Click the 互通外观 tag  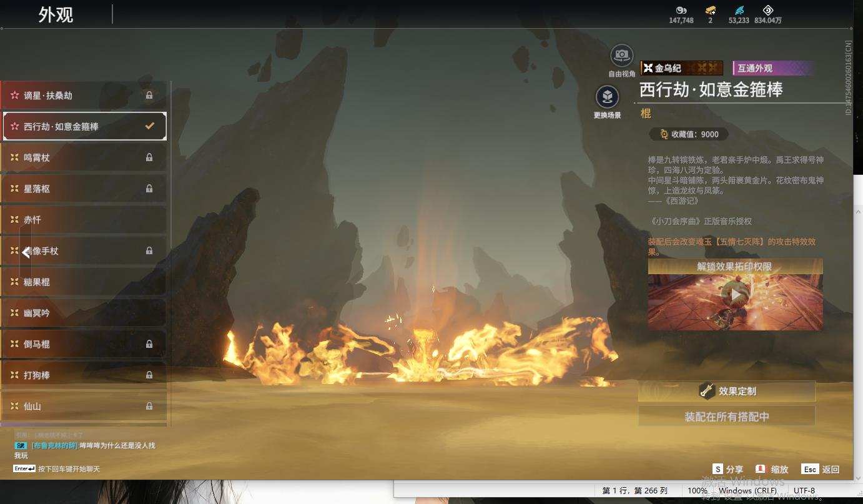click(774, 68)
